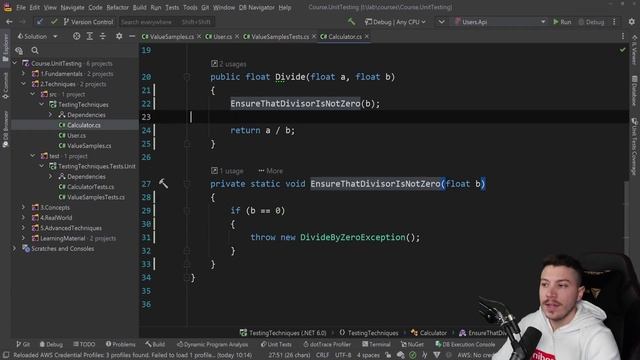Open the Problems tool window
Viewport: 640px width, 360px height.
[120, 344]
